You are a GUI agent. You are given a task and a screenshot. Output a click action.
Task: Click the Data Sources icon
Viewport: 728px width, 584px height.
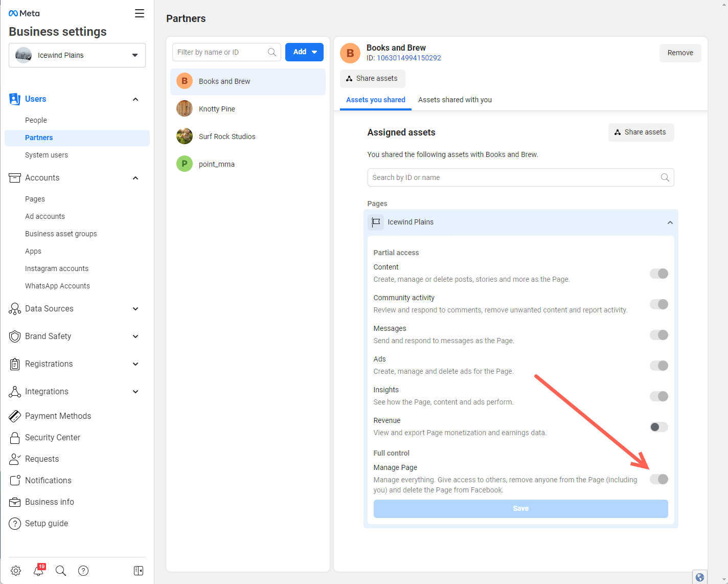(x=15, y=309)
